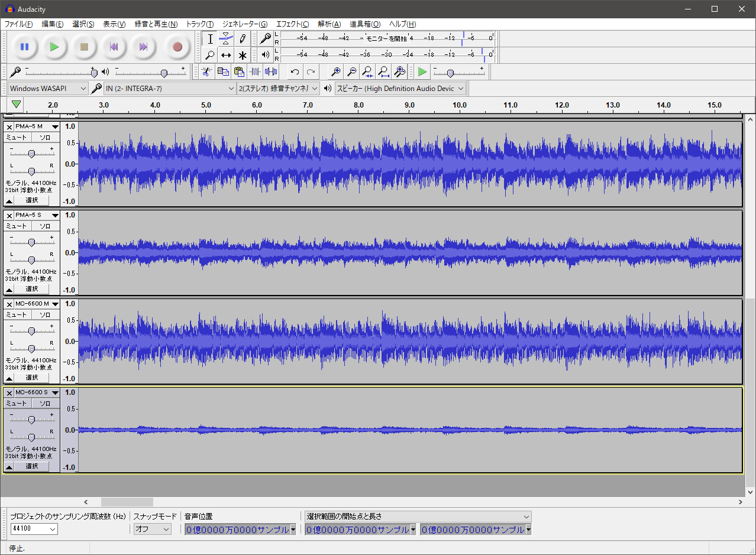
Task: Expand the snap mode dropdown
Action: click(x=152, y=530)
